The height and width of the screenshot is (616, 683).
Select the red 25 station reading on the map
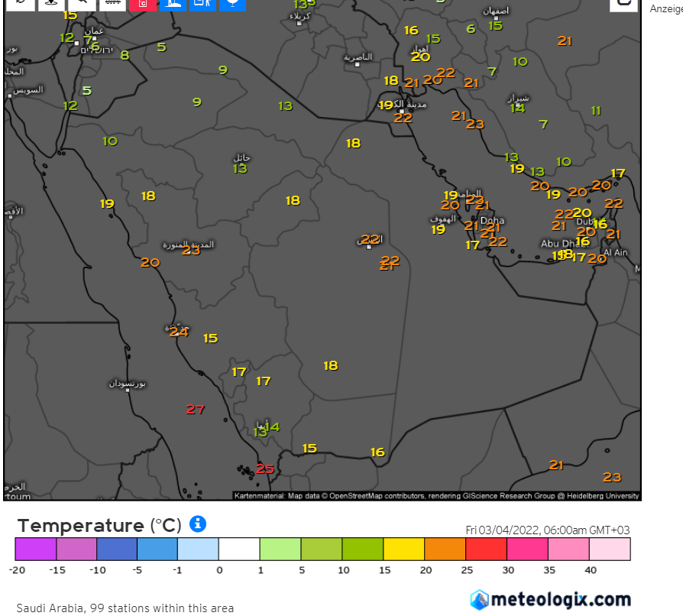tap(264, 468)
